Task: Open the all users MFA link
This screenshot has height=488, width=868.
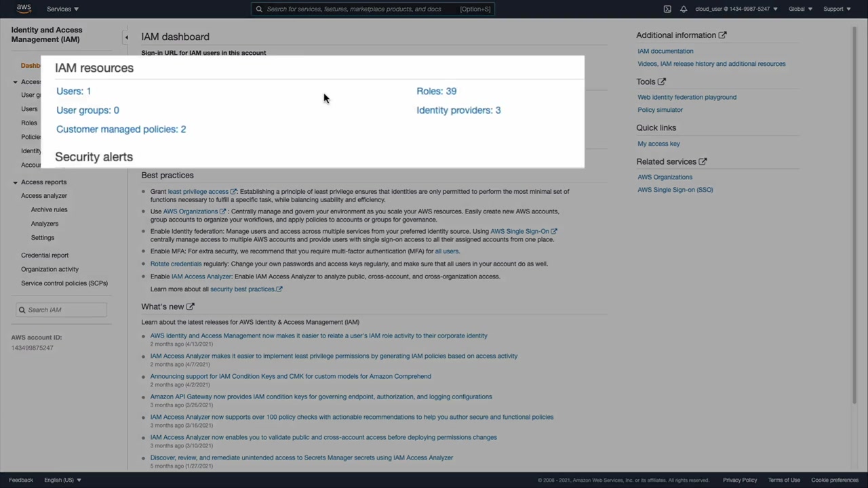Action: click(x=447, y=251)
